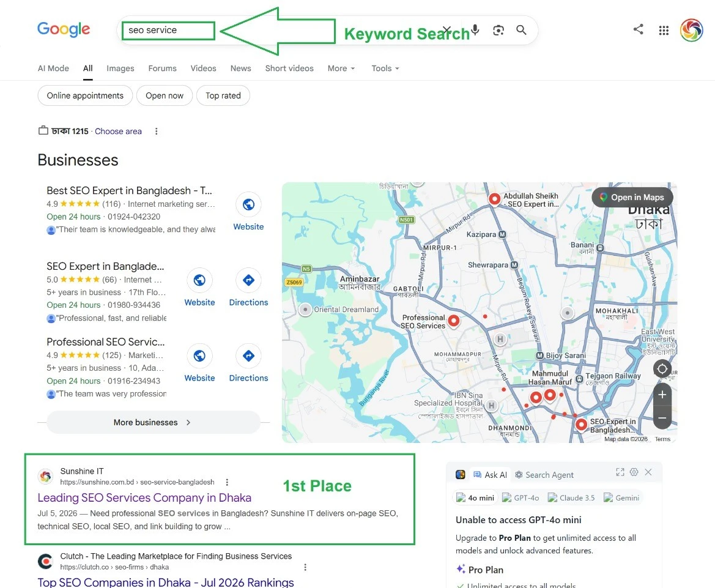
Task: Switch to Ask AI tab
Action: [x=490, y=475]
